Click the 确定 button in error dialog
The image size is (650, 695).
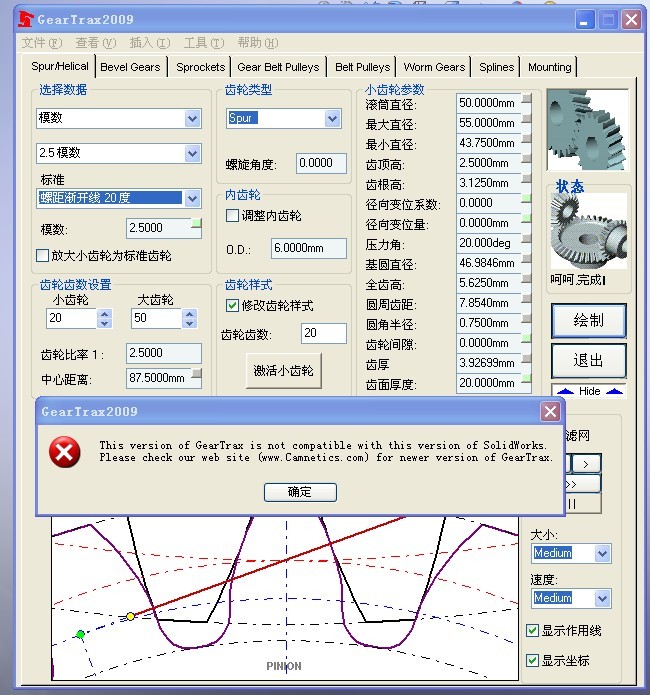[x=300, y=492]
